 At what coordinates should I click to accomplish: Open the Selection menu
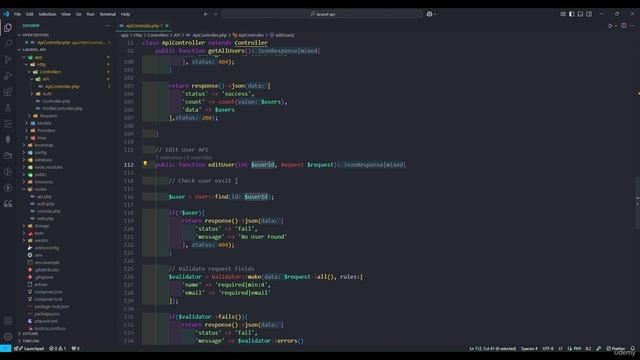[47, 14]
